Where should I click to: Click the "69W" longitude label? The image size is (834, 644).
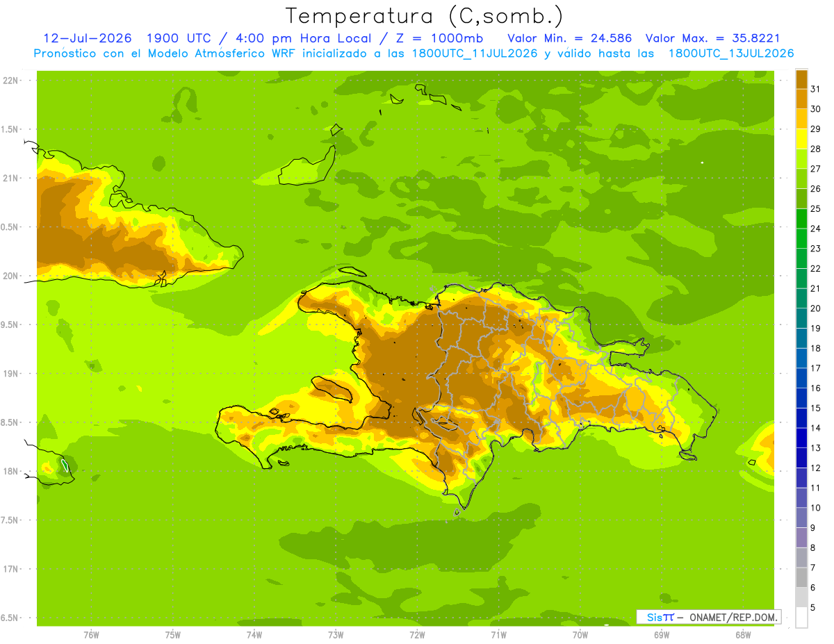pos(661,635)
